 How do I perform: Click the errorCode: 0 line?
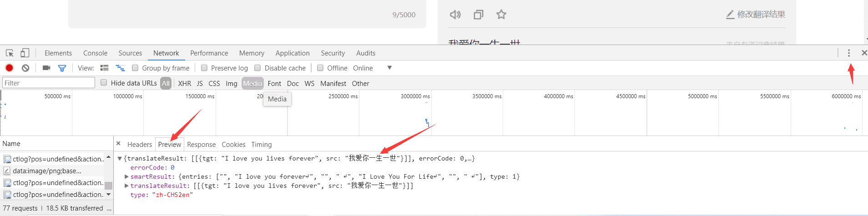point(152,167)
